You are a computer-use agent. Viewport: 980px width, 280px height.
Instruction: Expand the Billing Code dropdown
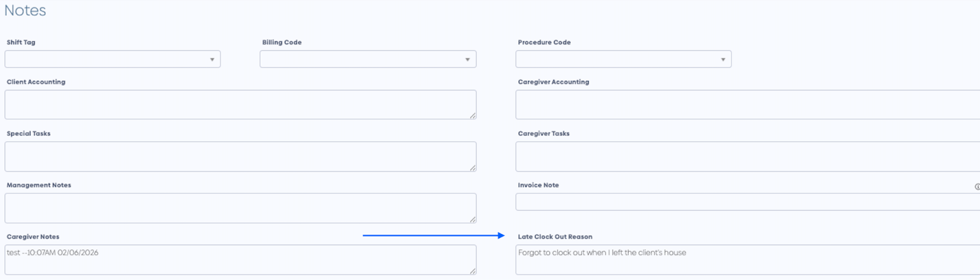(x=367, y=59)
